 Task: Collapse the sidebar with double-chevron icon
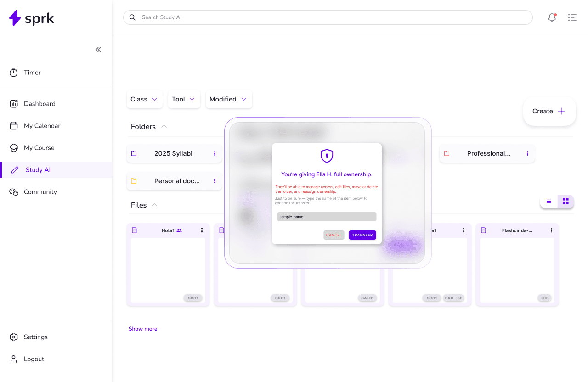point(98,50)
